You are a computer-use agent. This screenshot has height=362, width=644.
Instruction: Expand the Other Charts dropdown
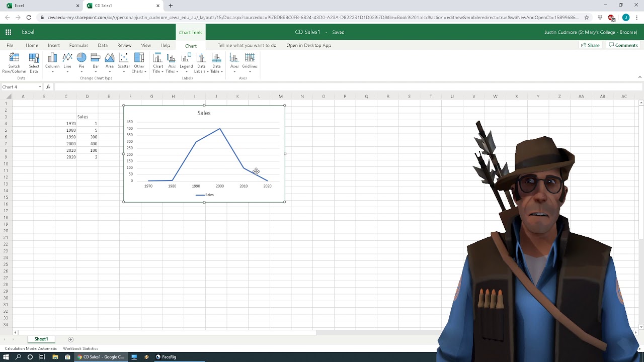pos(139,63)
